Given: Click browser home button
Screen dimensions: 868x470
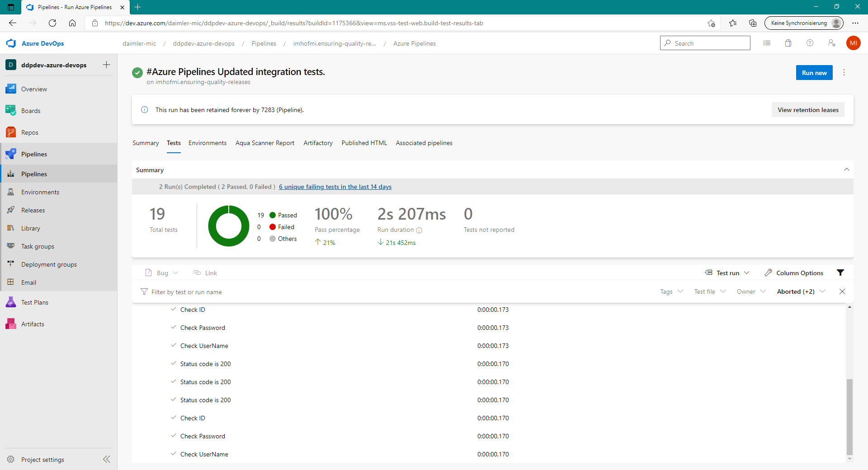Looking at the screenshot, I should tap(72, 23).
